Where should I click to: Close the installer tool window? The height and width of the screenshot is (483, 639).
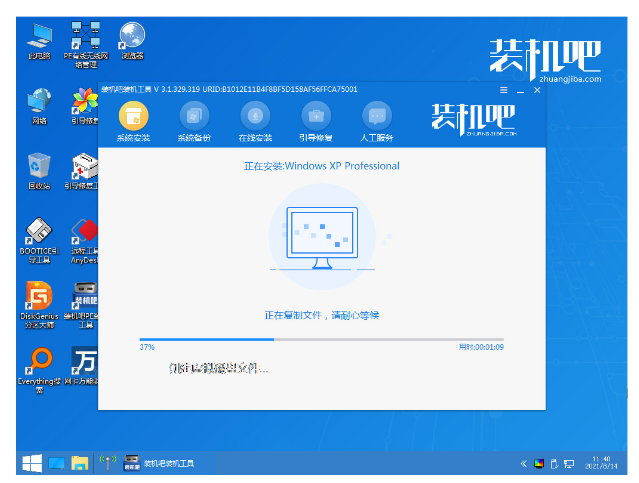tap(537, 90)
